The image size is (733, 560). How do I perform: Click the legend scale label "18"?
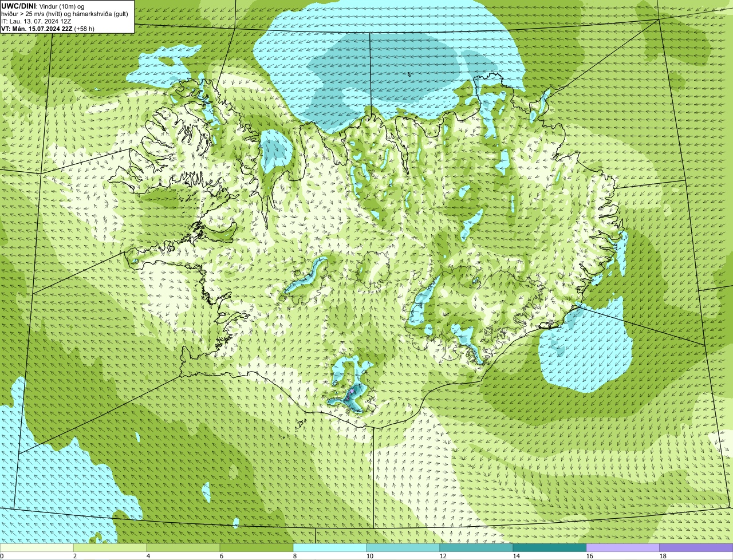[x=663, y=556]
